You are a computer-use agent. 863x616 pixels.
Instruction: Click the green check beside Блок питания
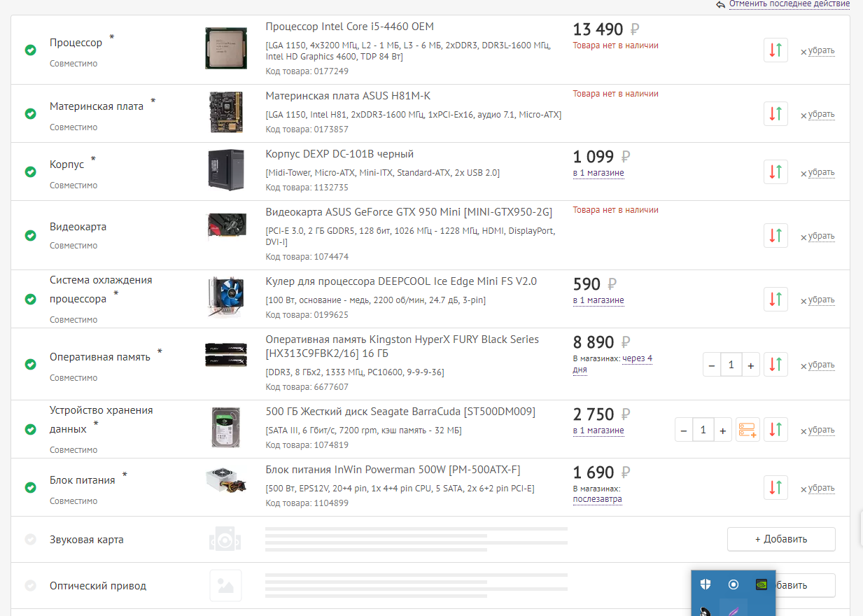(30, 487)
